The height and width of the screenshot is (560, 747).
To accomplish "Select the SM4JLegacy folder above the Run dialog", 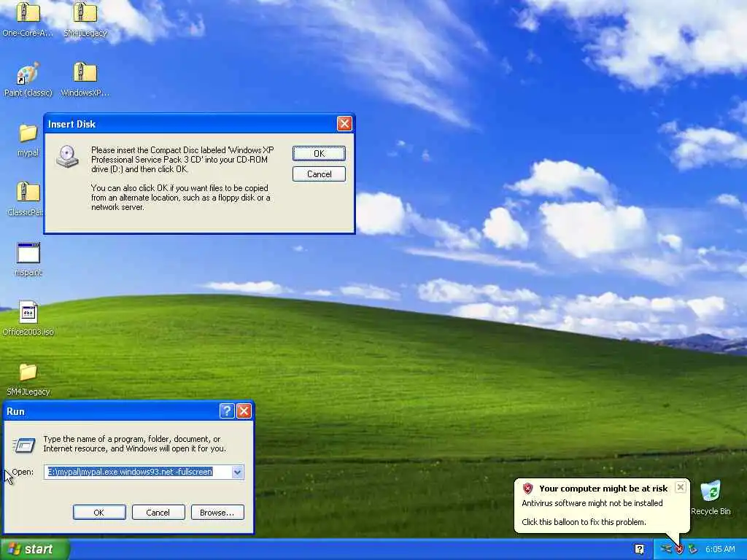I will point(28,372).
